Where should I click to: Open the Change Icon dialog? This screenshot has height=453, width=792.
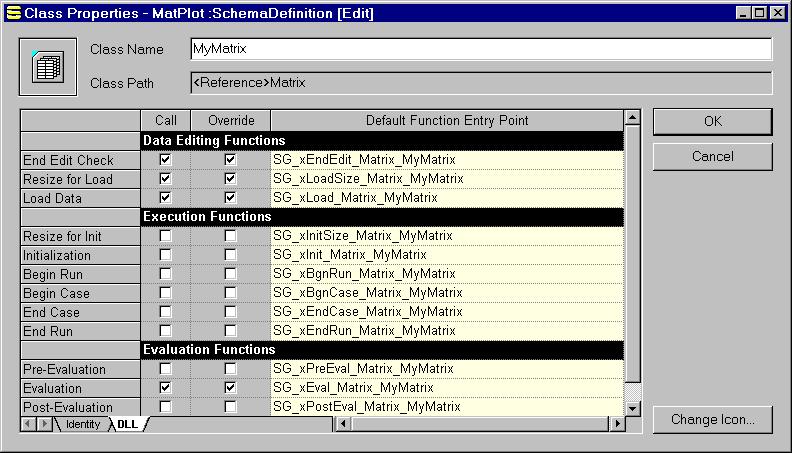click(712, 419)
